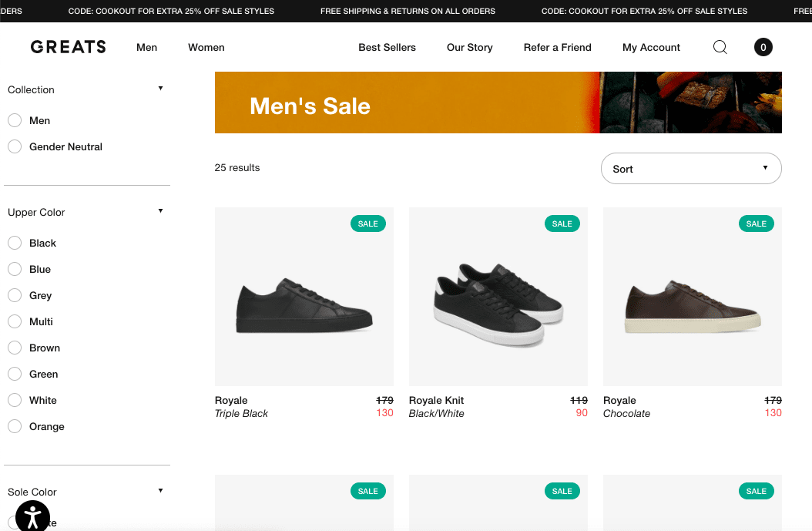Click the 'Black/White' colorway text
The width and height of the screenshot is (812, 531).
coord(437,413)
